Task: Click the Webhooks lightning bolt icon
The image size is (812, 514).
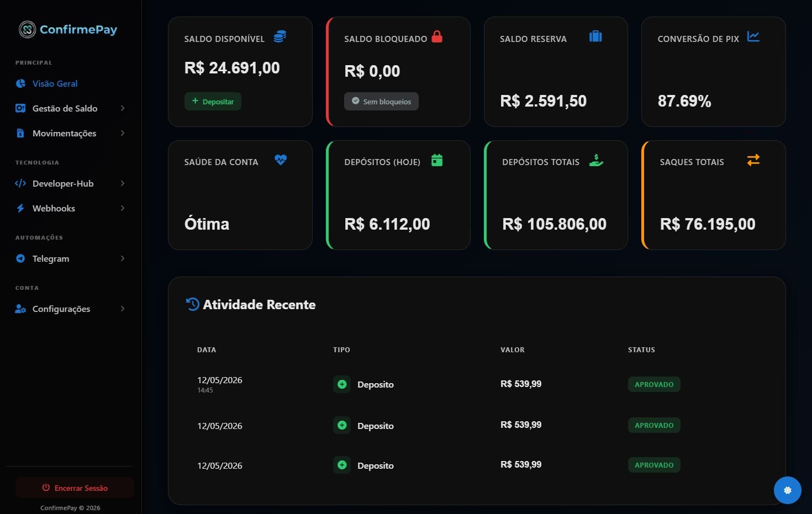Action: pos(20,208)
